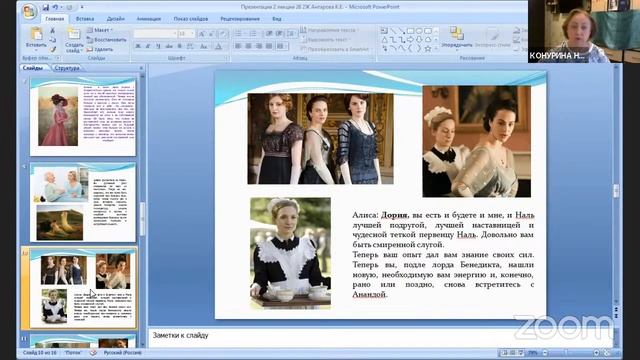Screen dimensions: 640x360
Task: Select oval shape in gallery
Action: coord(419,31)
